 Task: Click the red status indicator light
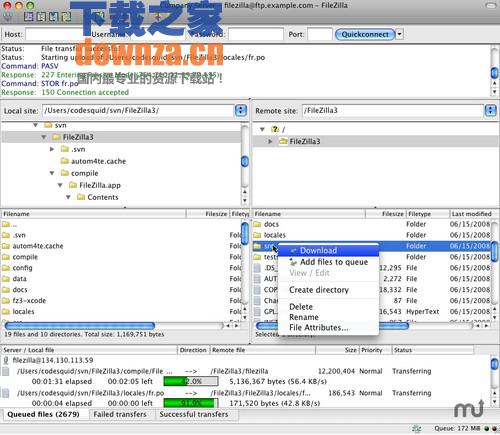point(494,428)
